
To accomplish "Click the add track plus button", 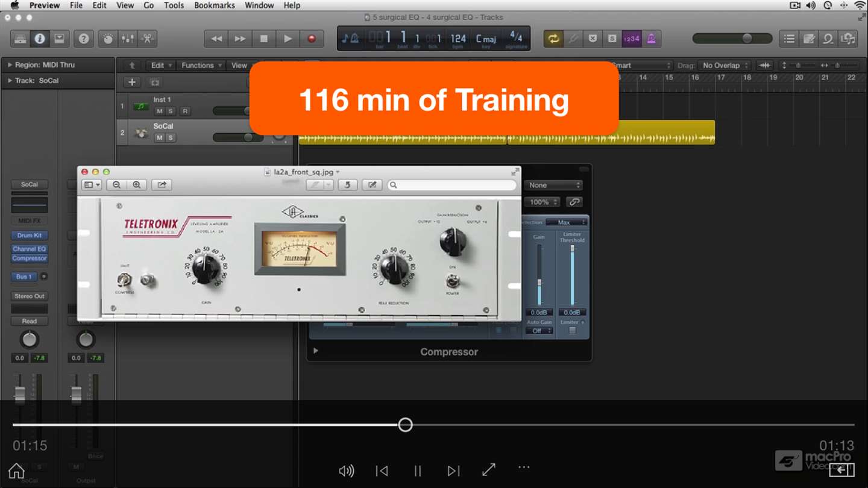I will point(132,83).
